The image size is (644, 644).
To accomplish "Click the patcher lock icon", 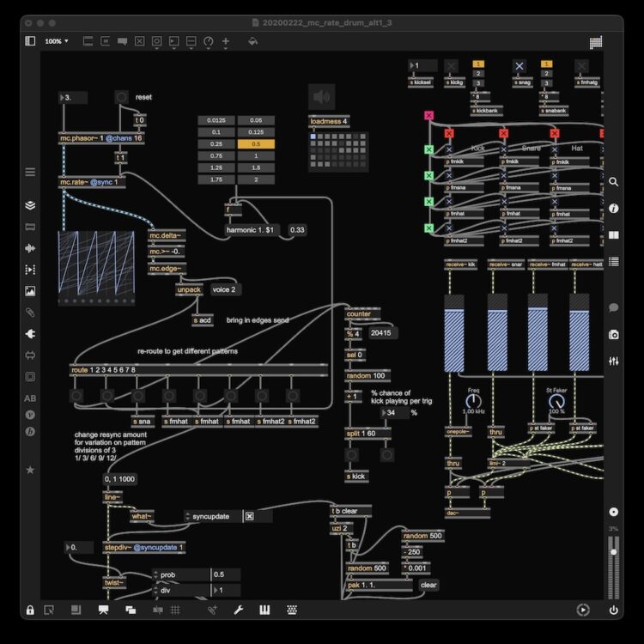I will coord(30,610).
